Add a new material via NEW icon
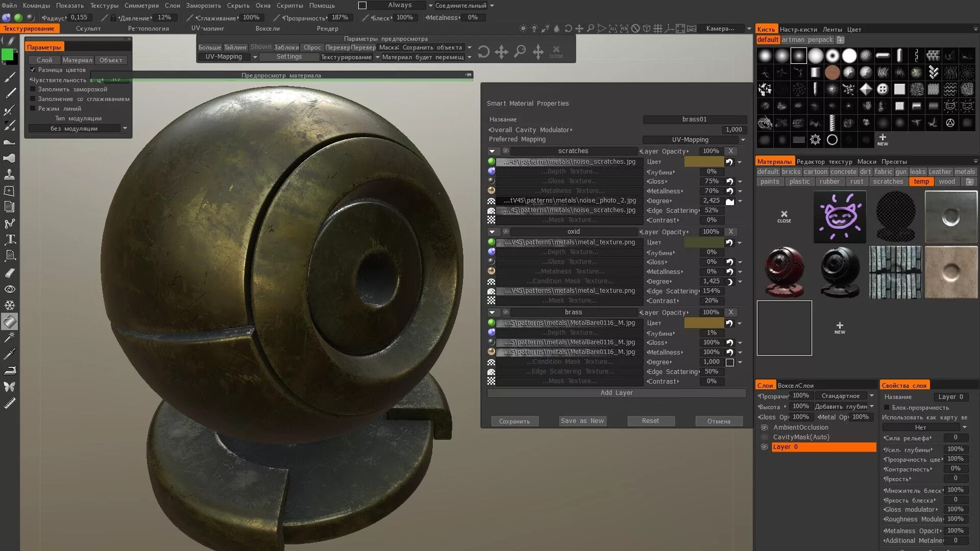The height and width of the screenshot is (551, 980). tap(839, 328)
